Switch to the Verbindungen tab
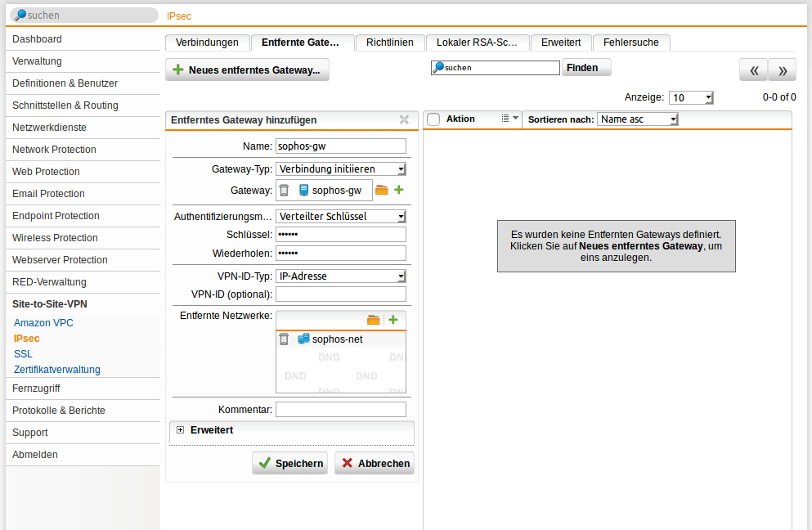Screen dimensions: 812x530 [208, 43]
